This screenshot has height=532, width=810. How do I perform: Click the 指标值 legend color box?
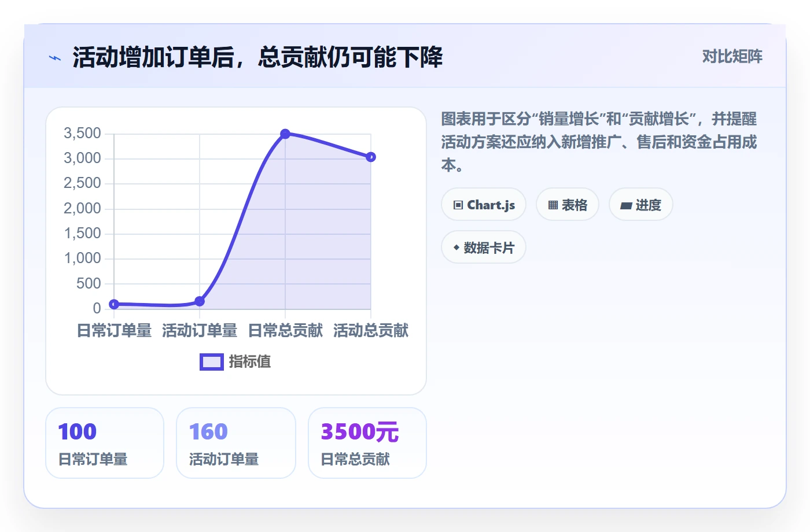(x=212, y=362)
